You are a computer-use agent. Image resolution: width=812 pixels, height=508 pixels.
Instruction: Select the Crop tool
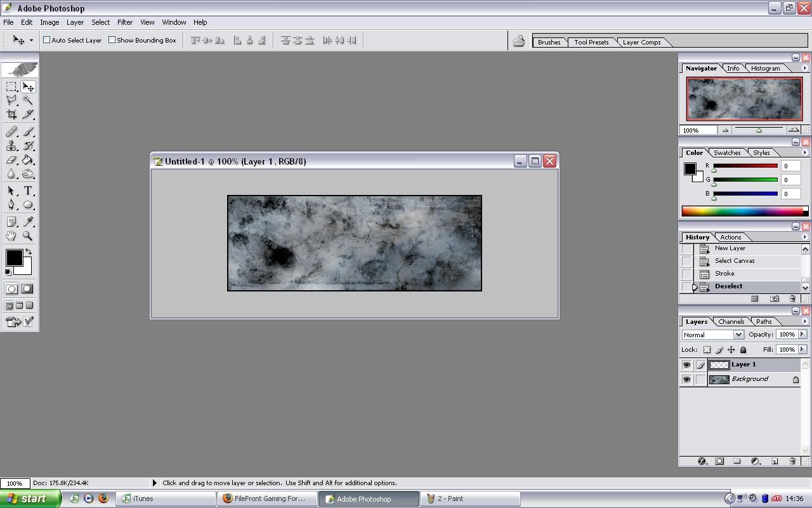pos(11,115)
